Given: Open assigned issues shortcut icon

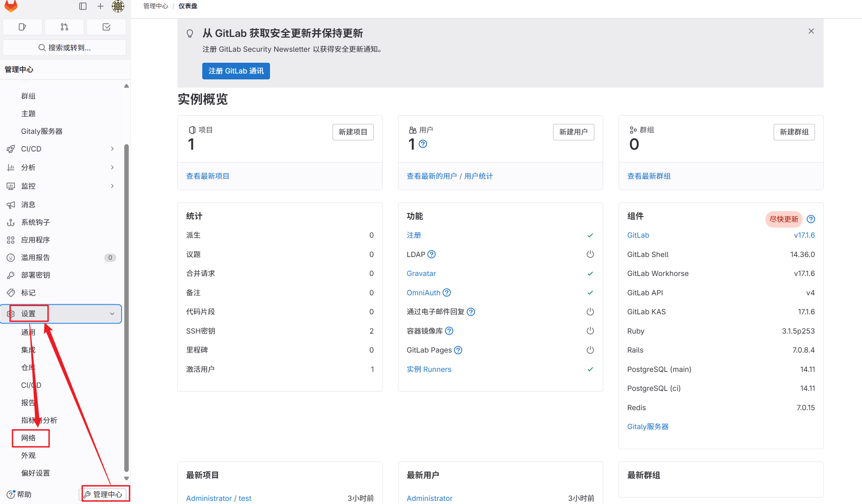Looking at the screenshot, I should pyautogui.click(x=22, y=27).
